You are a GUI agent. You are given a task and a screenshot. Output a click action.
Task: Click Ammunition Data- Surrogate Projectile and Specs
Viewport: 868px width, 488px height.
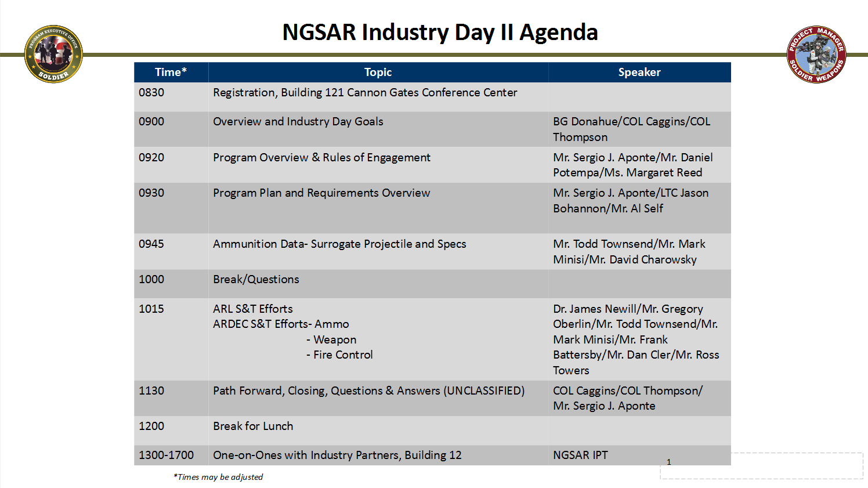tap(339, 244)
